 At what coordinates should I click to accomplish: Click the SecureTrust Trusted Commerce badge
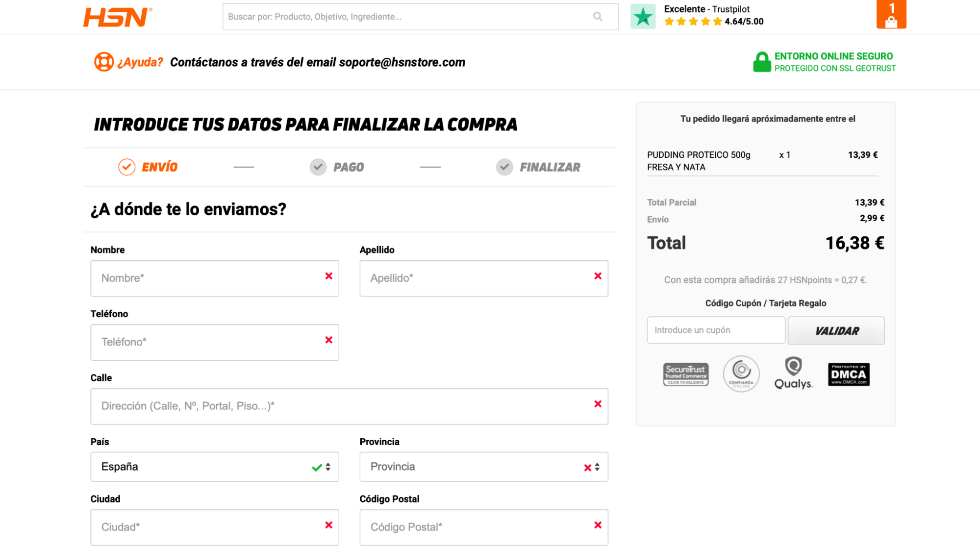click(x=685, y=375)
